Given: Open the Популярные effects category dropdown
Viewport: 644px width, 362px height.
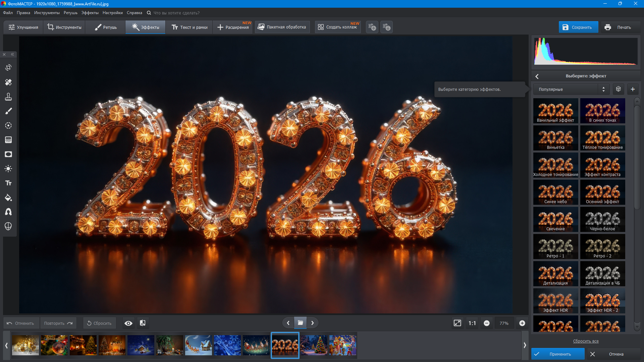Looking at the screenshot, I should tap(571, 89).
